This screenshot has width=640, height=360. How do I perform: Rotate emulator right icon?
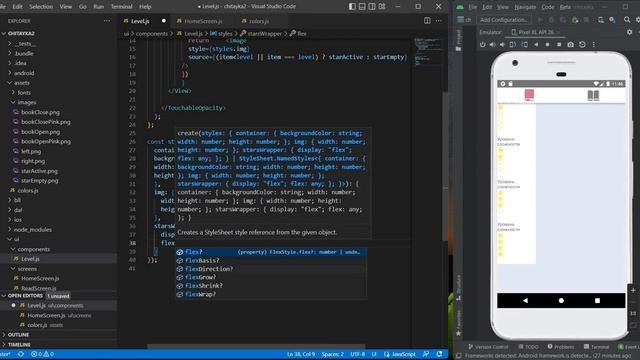(x=524, y=44)
